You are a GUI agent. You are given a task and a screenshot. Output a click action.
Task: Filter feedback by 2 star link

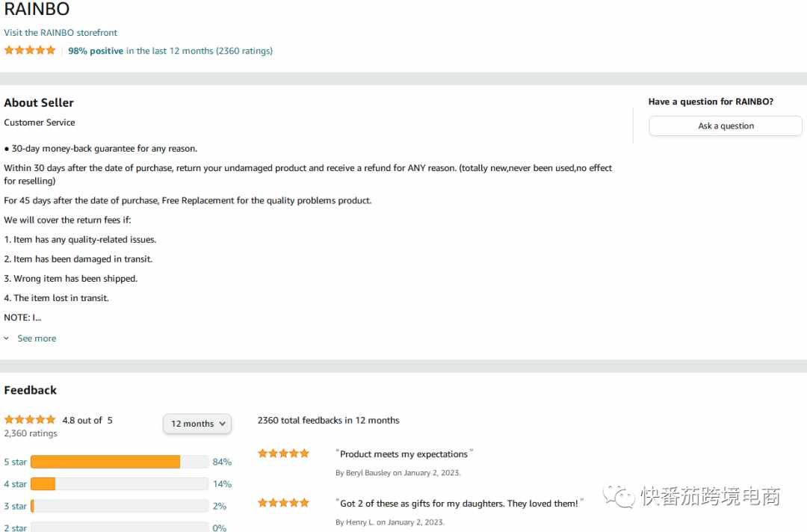coord(15,528)
